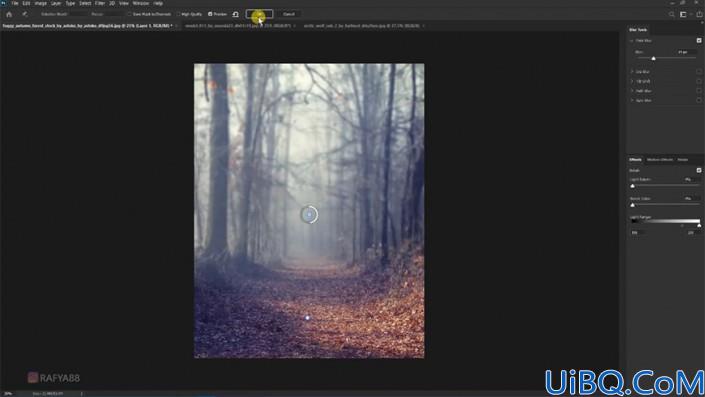Expand the Tilt-Shift section
Screen dimensions: 705x397
point(632,81)
